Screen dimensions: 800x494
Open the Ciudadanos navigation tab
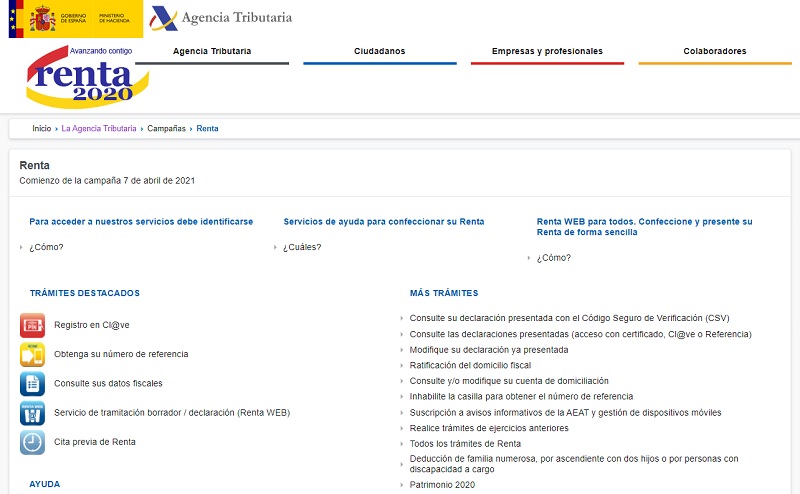(379, 51)
